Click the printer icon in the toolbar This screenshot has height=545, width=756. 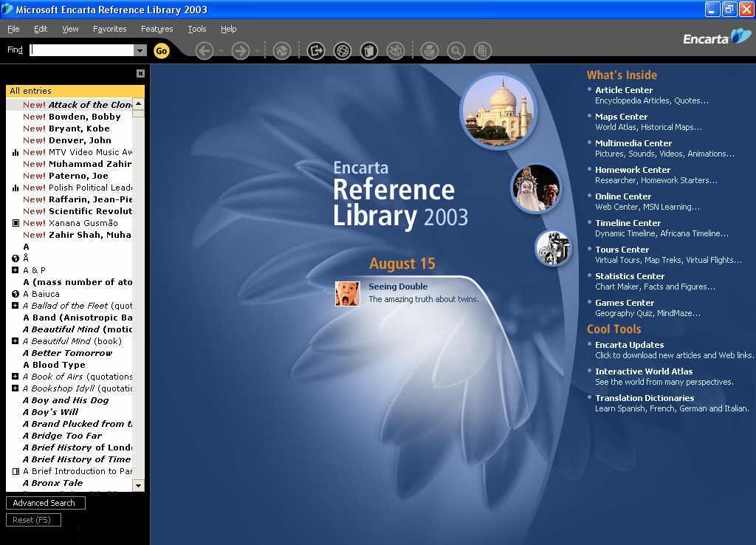point(429,50)
